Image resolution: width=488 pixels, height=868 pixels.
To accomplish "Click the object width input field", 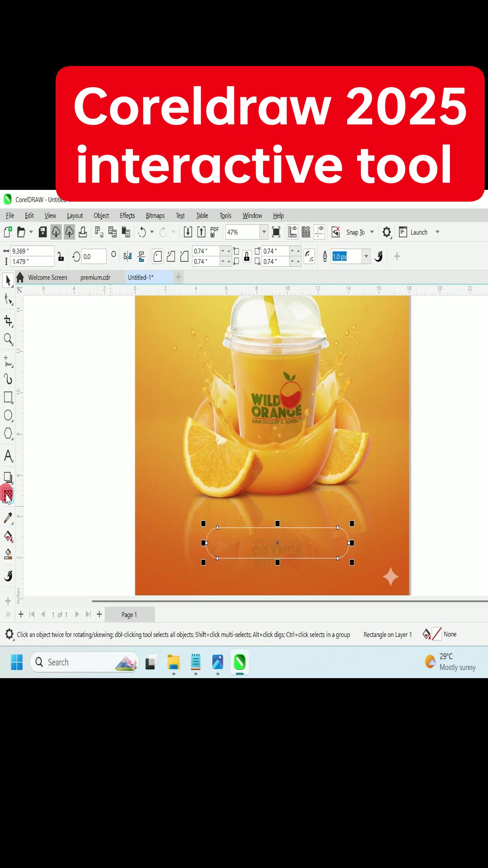I will click(x=33, y=251).
